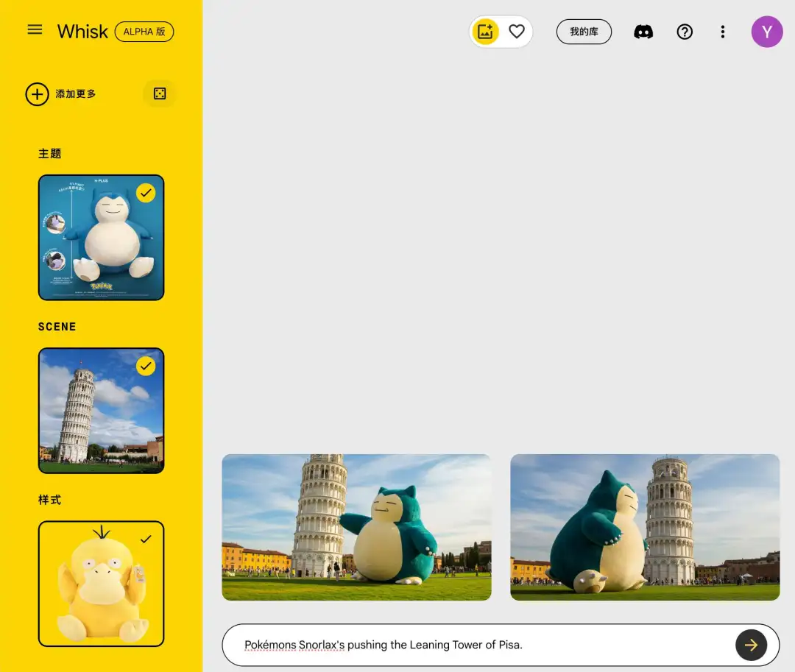Uncheck the Snorlax subject checkmark
795x672 pixels.
tap(146, 193)
